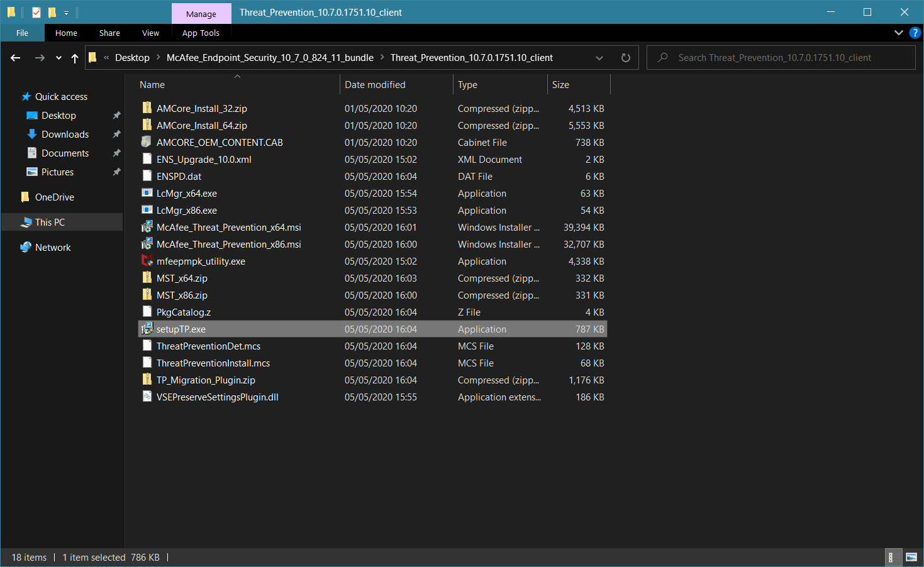This screenshot has height=567, width=924.
Task: Navigate to McAfee_Endpoint_Security bundle breadcrumb
Action: 270,58
